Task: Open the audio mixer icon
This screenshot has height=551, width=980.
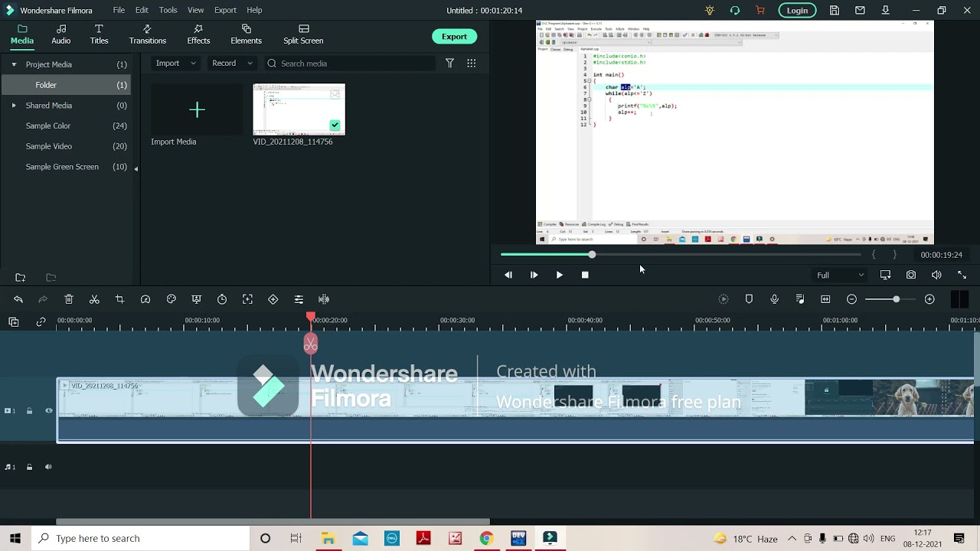Action: point(800,299)
